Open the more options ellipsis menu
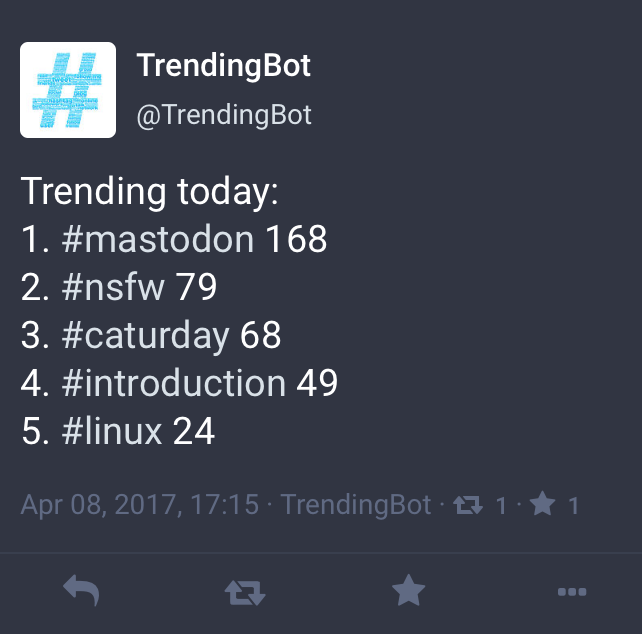Screen dimensions: 642x634 coord(571,593)
